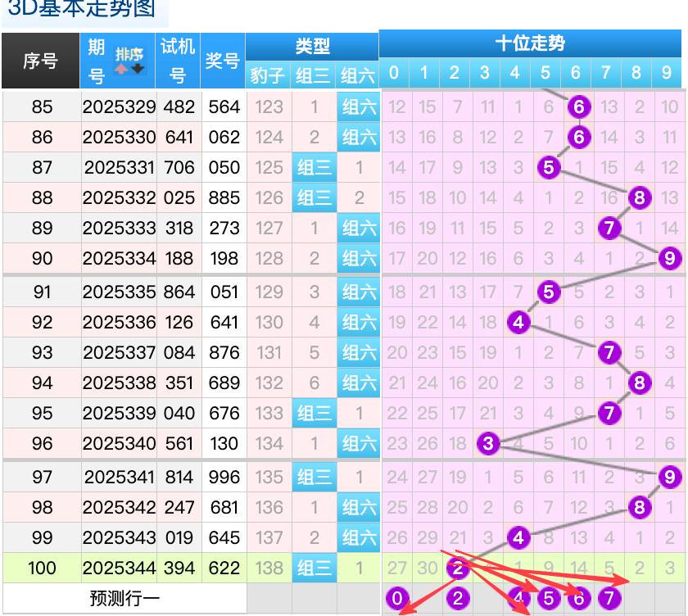Sort issues descending with the black down arrow
Screen dimensions: 688x616
[x=138, y=69]
